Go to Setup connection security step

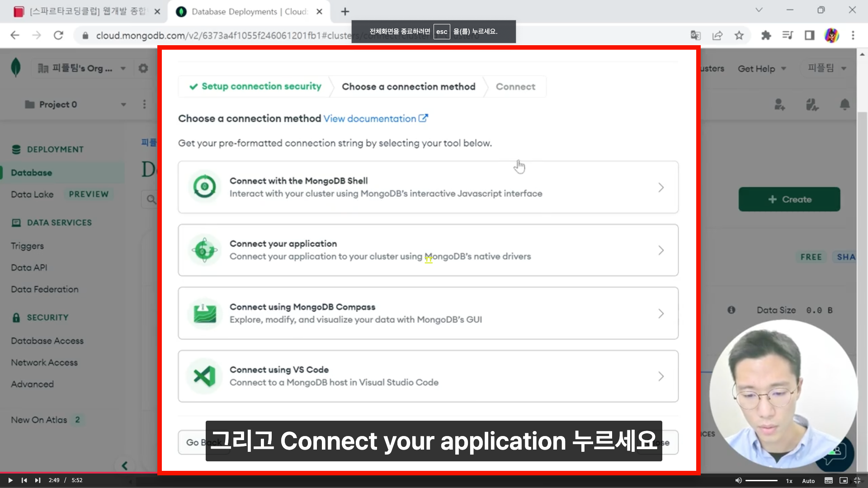pos(256,86)
